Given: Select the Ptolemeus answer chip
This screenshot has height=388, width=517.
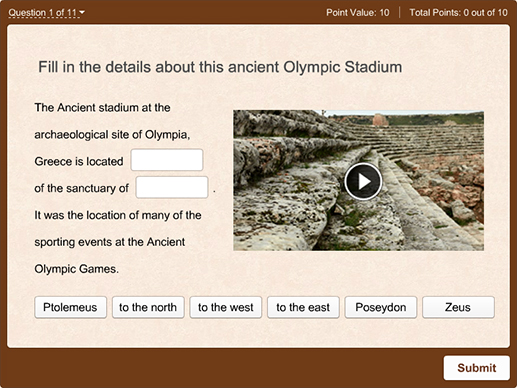Looking at the screenshot, I should tap(70, 307).
